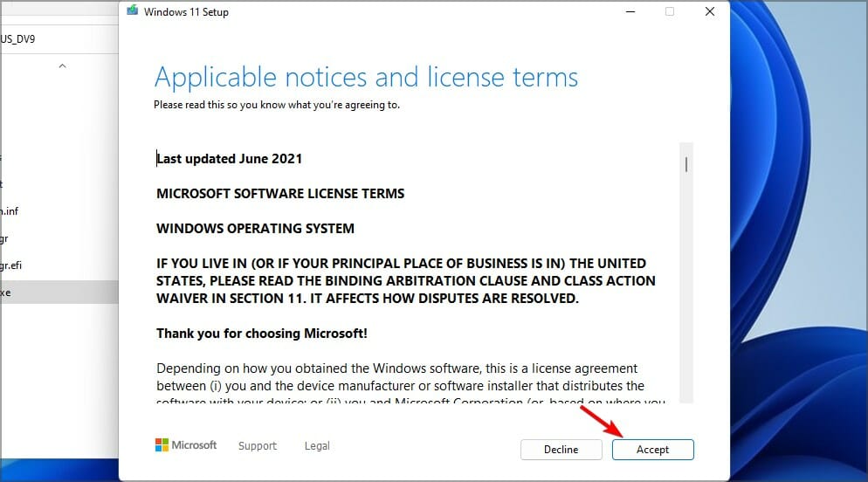Image resolution: width=868 pixels, height=482 pixels.
Task: Click the disabled maximize button
Action: [670, 12]
